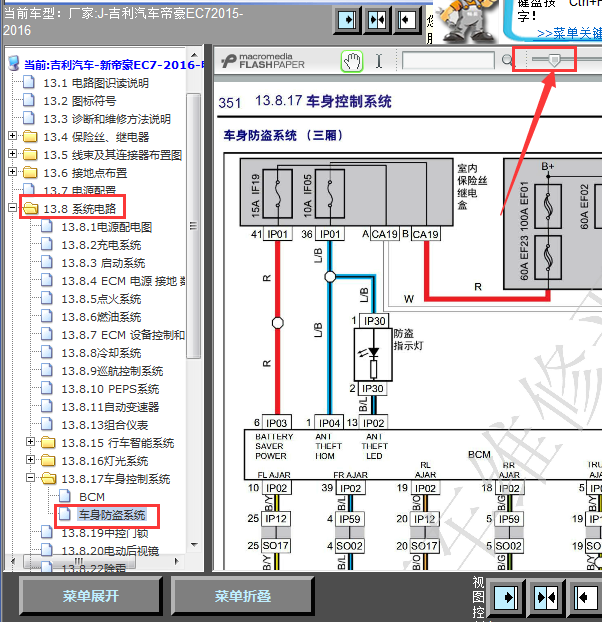Click the 13.8.16灯光系统 folder icon

48,461
